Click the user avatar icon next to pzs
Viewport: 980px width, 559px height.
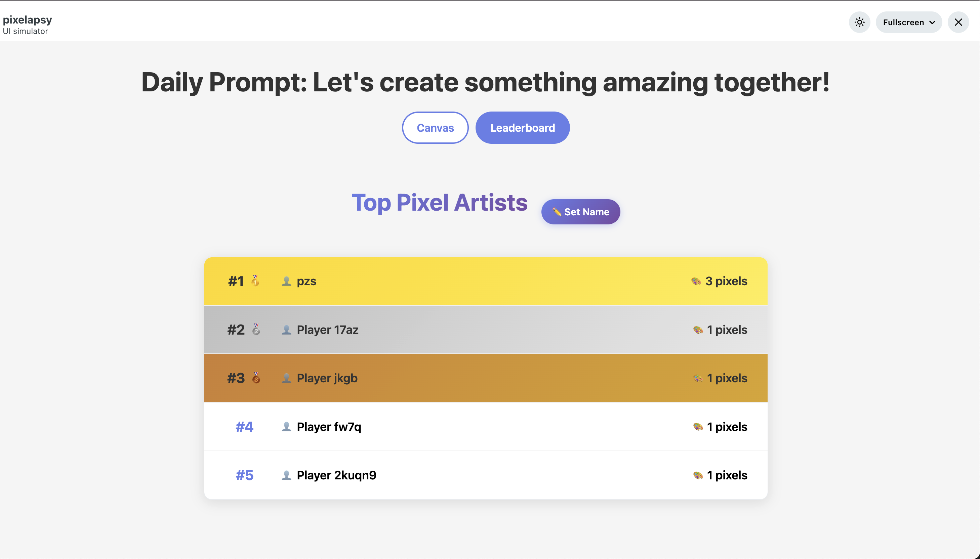pos(286,281)
